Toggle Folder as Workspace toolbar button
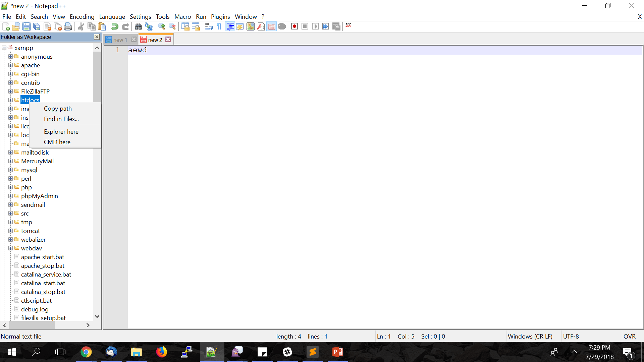 (271, 26)
